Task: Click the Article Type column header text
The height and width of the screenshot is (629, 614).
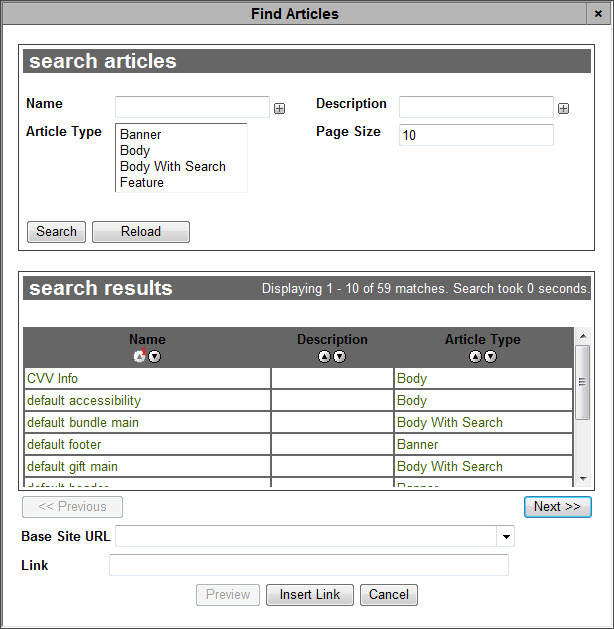Action: (x=482, y=339)
